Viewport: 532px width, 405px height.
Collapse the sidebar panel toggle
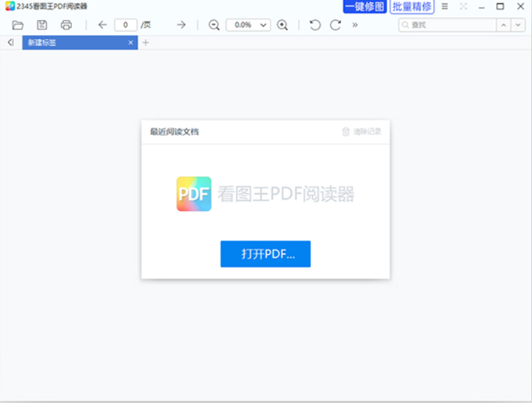11,42
